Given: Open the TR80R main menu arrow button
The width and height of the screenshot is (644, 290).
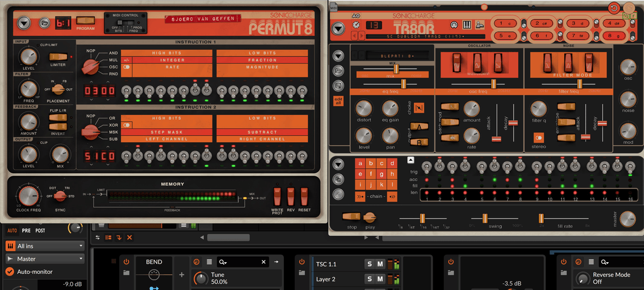Looking at the screenshot, I should 338,29.
